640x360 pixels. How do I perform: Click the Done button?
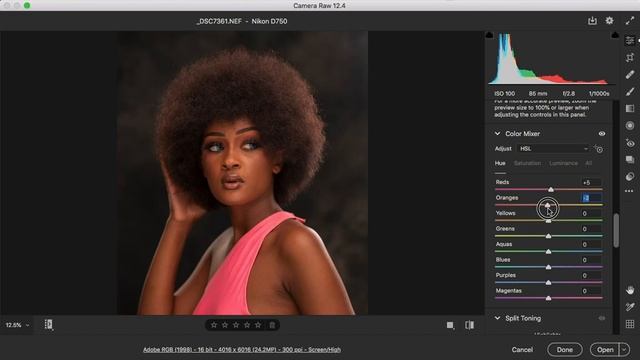(565, 350)
